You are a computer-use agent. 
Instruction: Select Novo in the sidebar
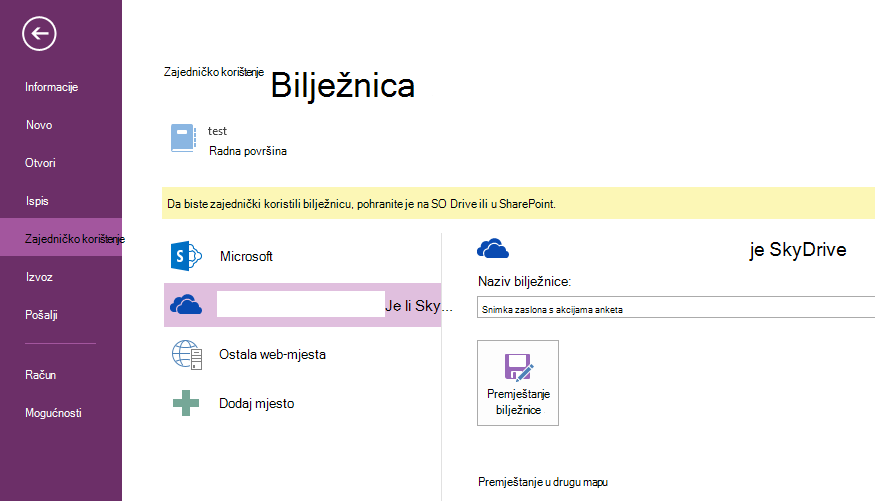39,125
